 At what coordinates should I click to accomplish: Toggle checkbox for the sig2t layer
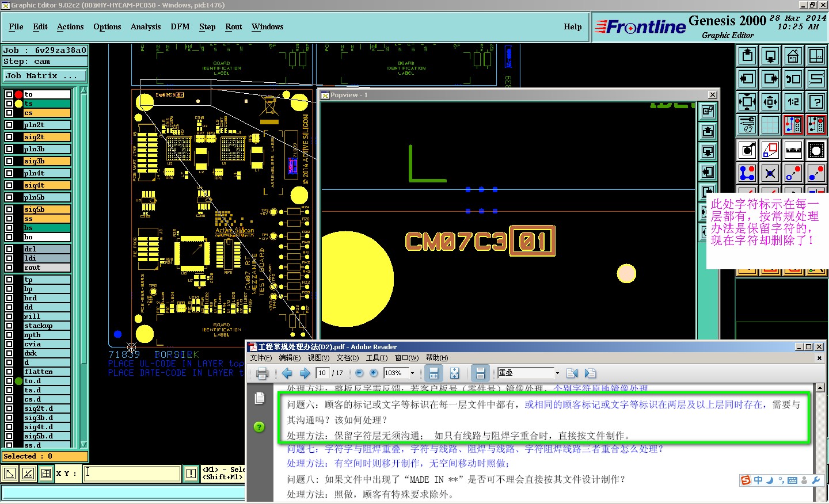(9, 137)
